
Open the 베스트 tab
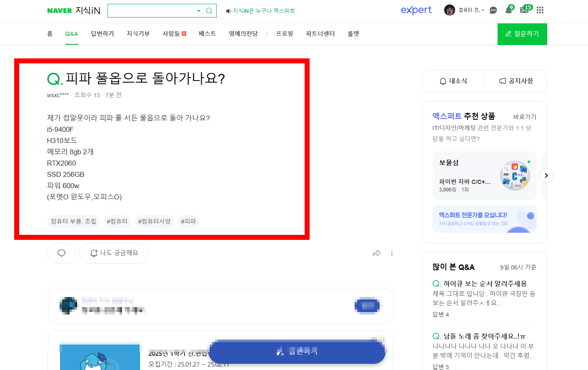(208, 34)
